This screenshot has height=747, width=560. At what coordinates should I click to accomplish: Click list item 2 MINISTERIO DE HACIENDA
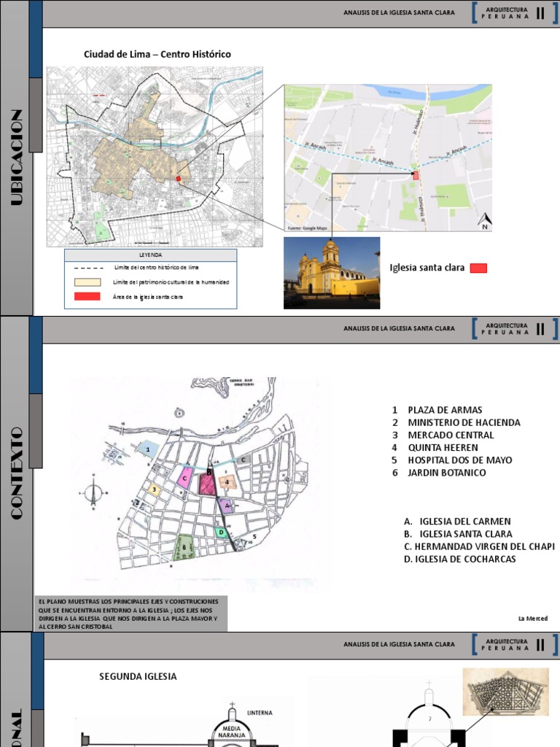[456, 422]
